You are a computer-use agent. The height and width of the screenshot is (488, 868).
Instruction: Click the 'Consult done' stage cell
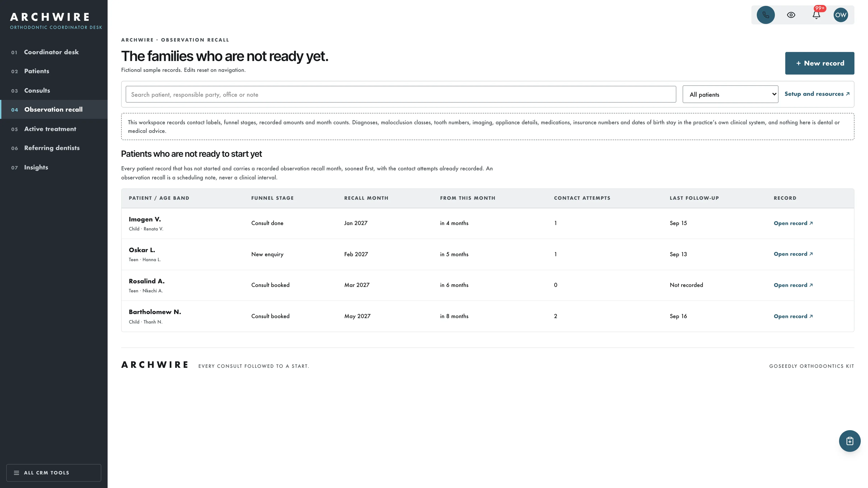click(267, 223)
